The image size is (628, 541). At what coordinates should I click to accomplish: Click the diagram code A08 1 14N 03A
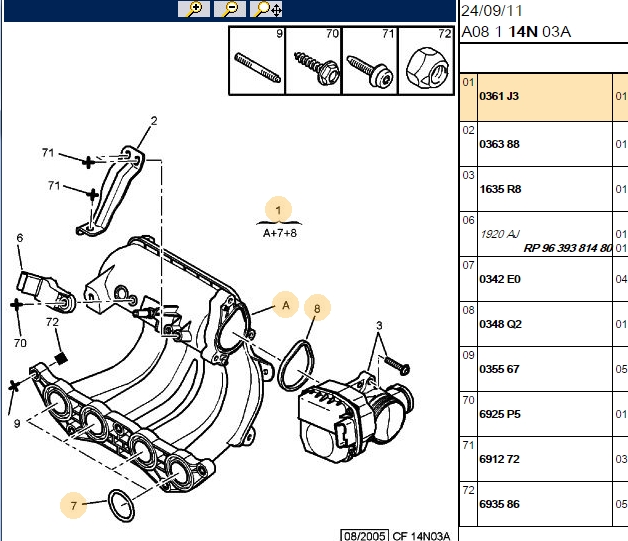[516, 32]
